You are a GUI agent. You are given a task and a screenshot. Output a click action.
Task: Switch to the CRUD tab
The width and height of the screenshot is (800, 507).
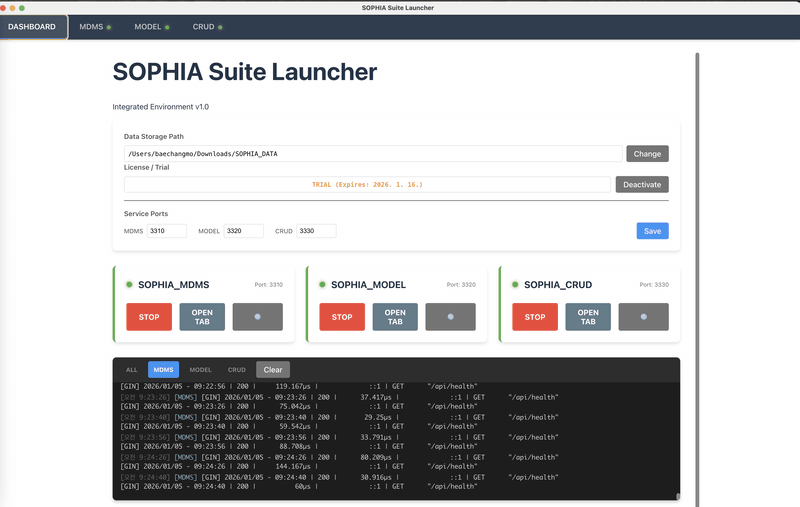pos(207,27)
